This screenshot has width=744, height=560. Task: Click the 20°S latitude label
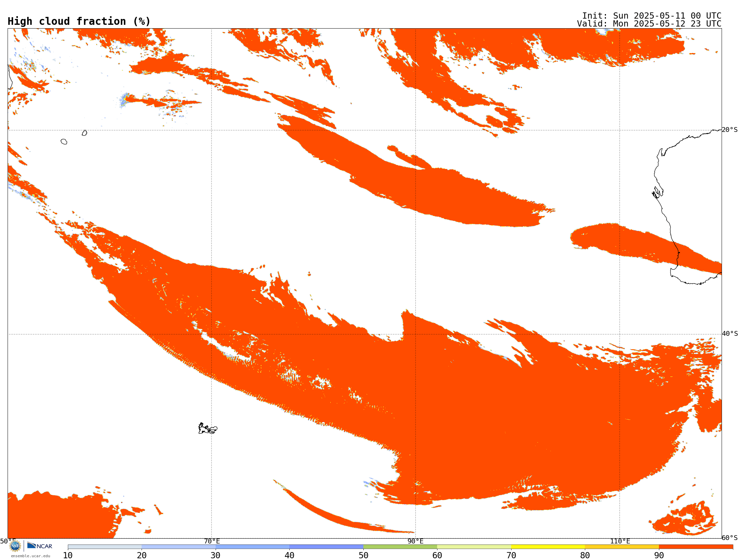(x=730, y=130)
